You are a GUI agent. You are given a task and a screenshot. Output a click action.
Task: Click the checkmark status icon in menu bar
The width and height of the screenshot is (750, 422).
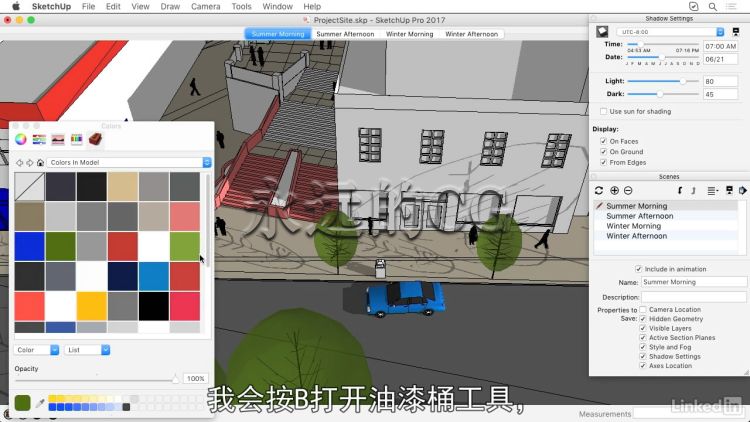pos(694,7)
